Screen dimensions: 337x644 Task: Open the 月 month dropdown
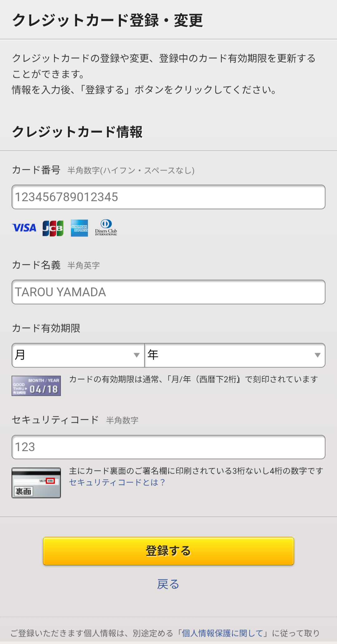(x=78, y=355)
